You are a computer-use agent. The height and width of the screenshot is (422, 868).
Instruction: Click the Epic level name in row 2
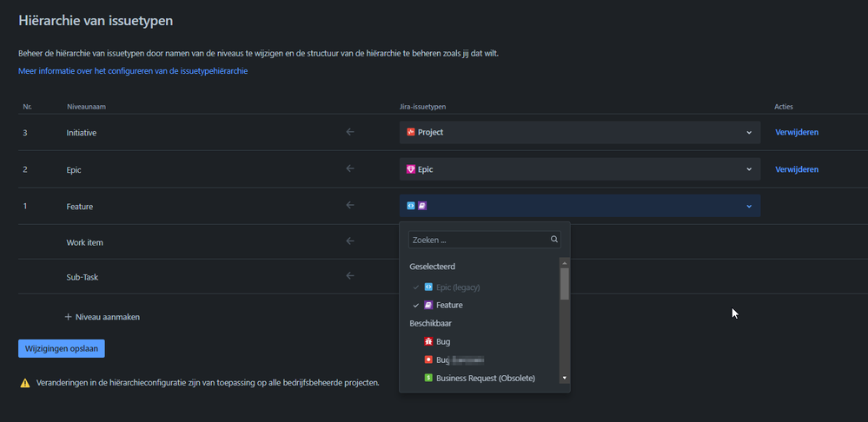click(x=74, y=170)
